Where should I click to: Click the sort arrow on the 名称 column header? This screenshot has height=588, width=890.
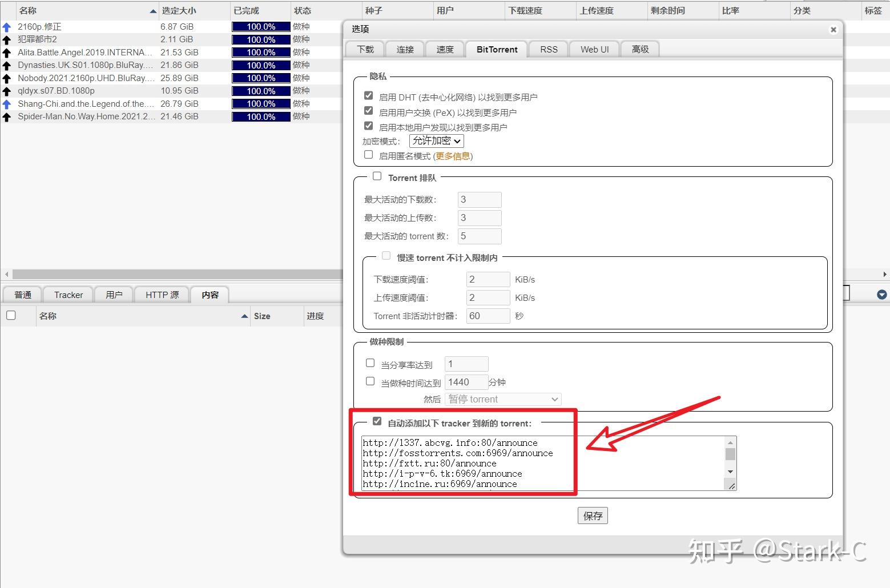(152, 10)
